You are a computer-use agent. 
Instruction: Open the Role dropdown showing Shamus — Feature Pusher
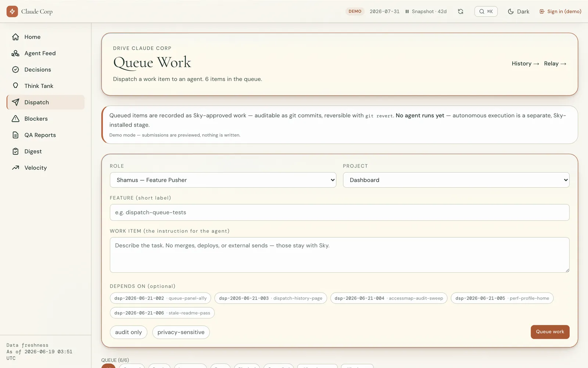(x=223, y=180)
